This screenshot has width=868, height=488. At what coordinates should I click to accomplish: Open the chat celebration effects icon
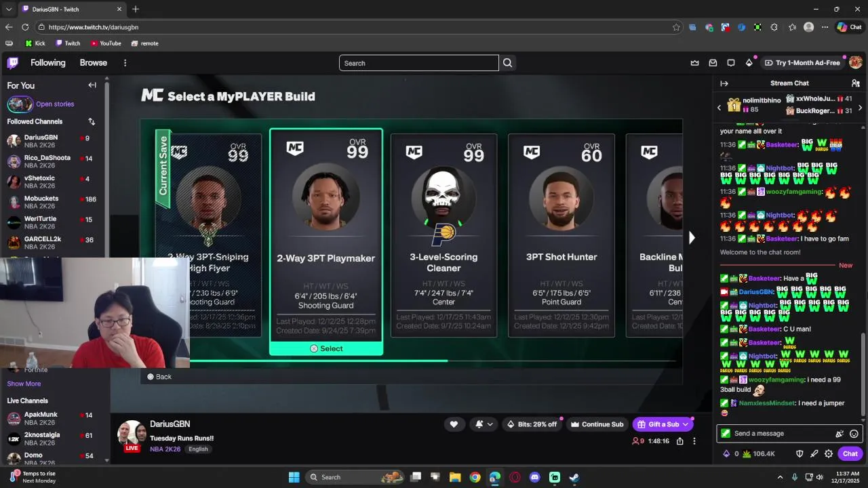click(x=840, y=434)
